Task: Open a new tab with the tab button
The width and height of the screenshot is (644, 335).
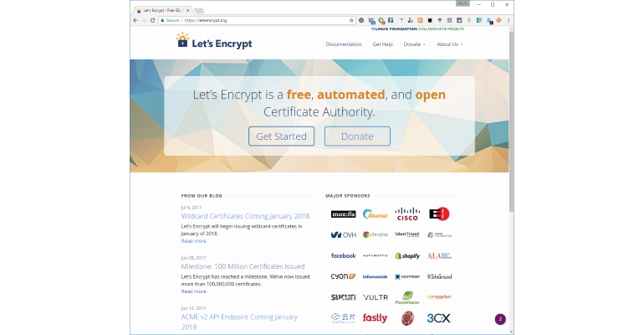Action: (199, 10)
